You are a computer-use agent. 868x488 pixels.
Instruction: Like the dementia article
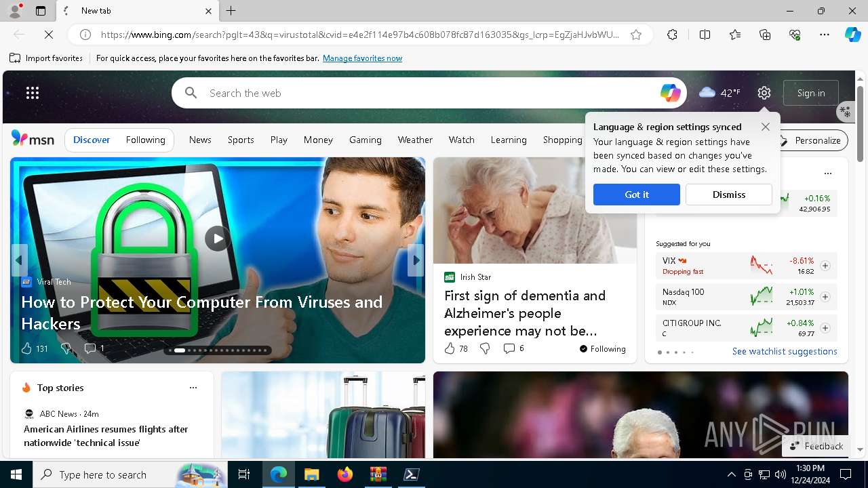point(450,348)
